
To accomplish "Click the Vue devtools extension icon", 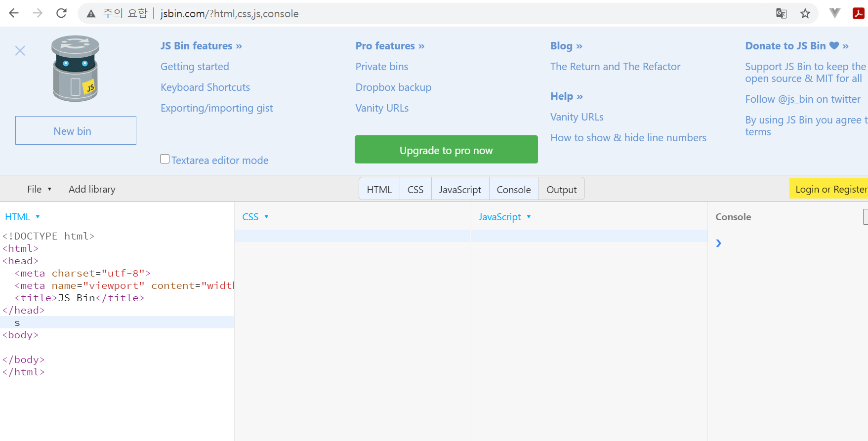I will pos(835,13).
